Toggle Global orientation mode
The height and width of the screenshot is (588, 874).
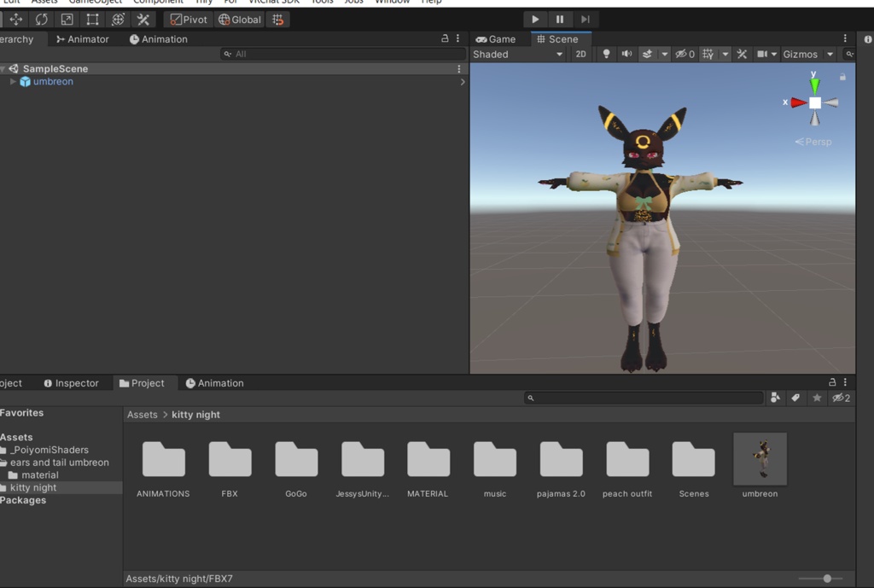coord(239,19)
